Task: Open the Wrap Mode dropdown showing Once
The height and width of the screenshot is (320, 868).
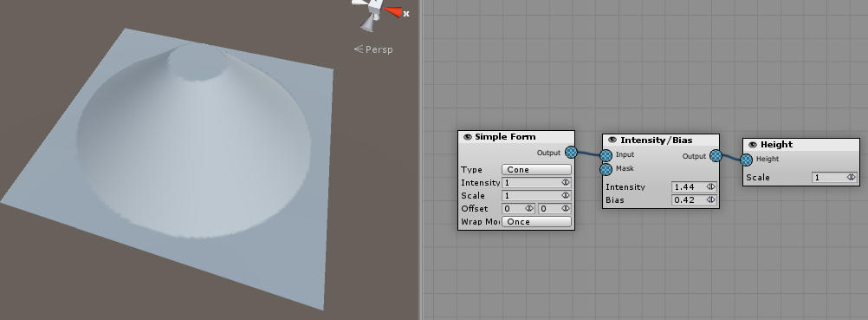Action: 536,222
